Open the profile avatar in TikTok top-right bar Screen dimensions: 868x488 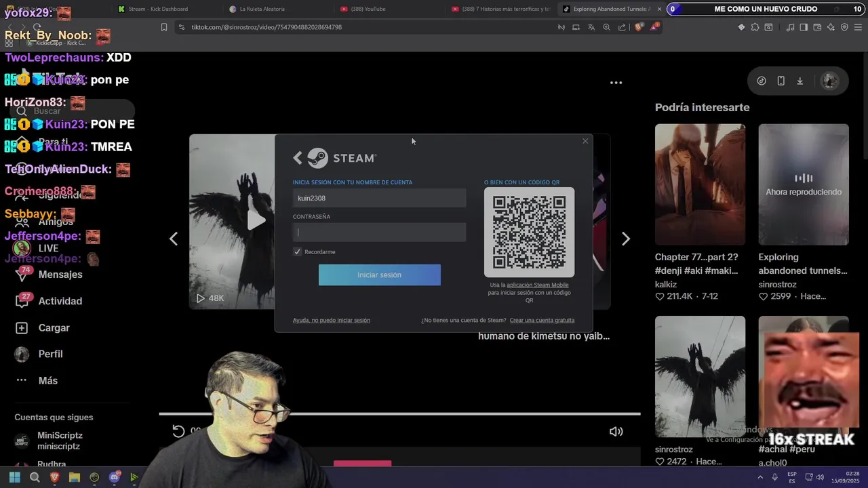pos(829,81)
